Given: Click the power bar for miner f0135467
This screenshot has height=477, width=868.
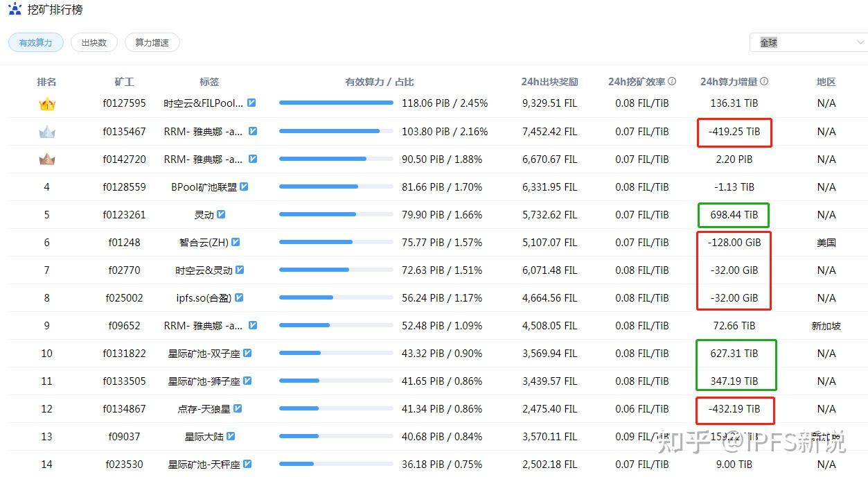Looking at the screenshot, I should [336, 131].
